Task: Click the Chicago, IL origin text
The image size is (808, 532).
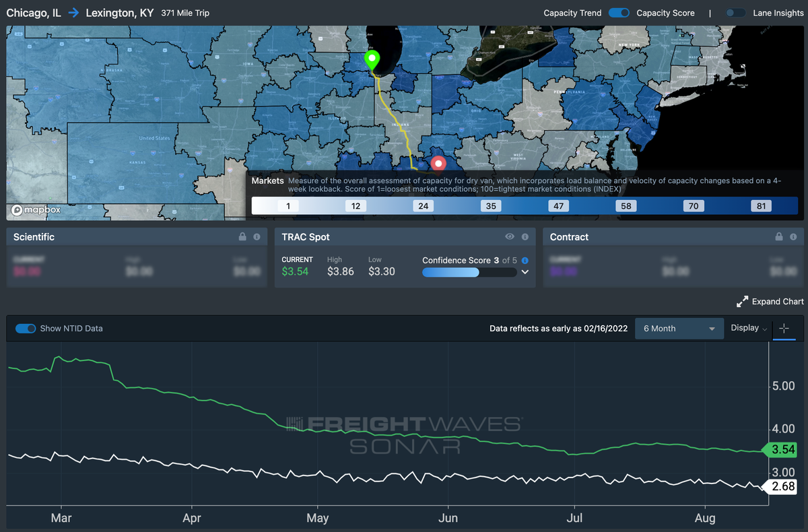Action: 34,13
